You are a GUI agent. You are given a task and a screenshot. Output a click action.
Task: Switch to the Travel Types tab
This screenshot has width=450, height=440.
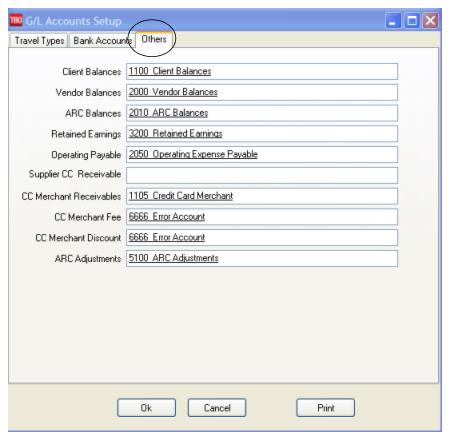39,41
